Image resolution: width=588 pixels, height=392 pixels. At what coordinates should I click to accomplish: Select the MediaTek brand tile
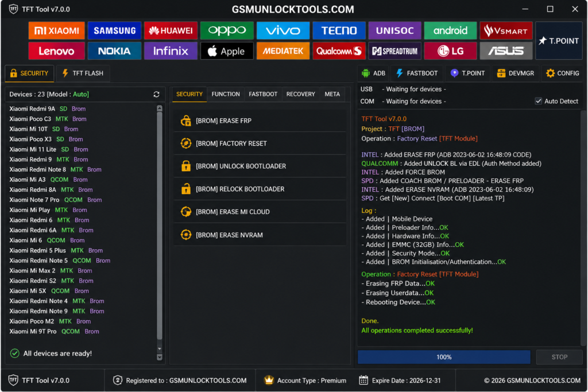click(x=283, y=51)
